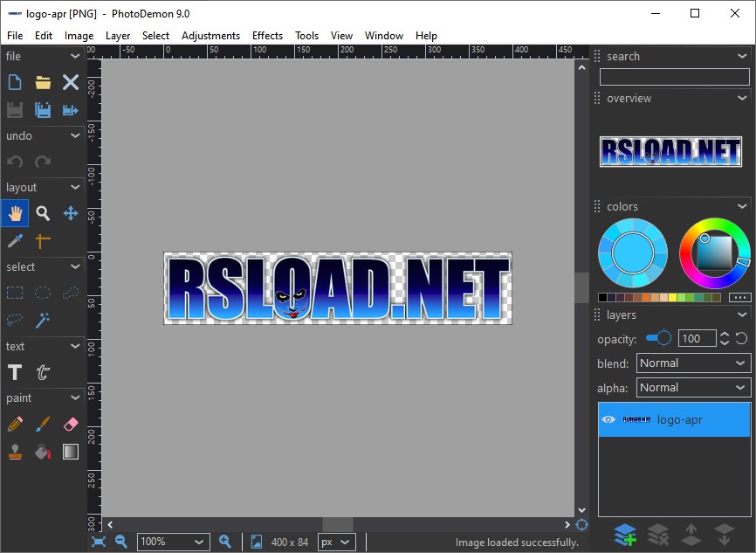Pick the orange palette swatch

pos(646,297)
